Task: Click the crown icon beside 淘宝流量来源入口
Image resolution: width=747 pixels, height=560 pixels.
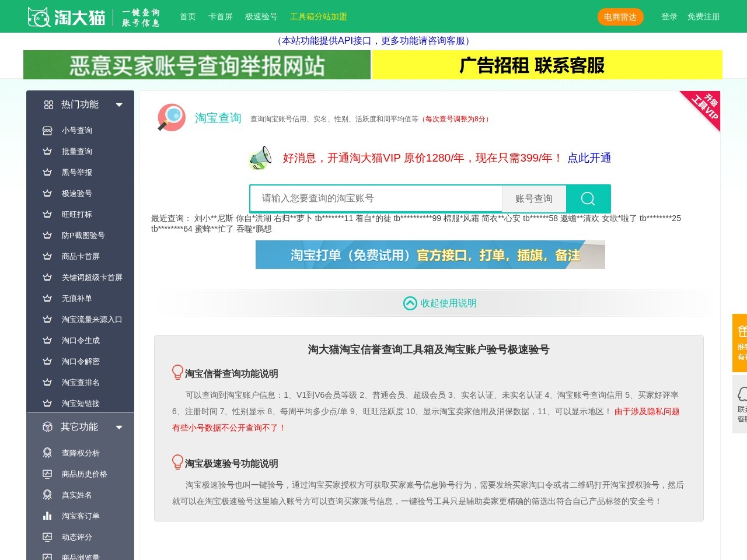Action: pos(48,320)
